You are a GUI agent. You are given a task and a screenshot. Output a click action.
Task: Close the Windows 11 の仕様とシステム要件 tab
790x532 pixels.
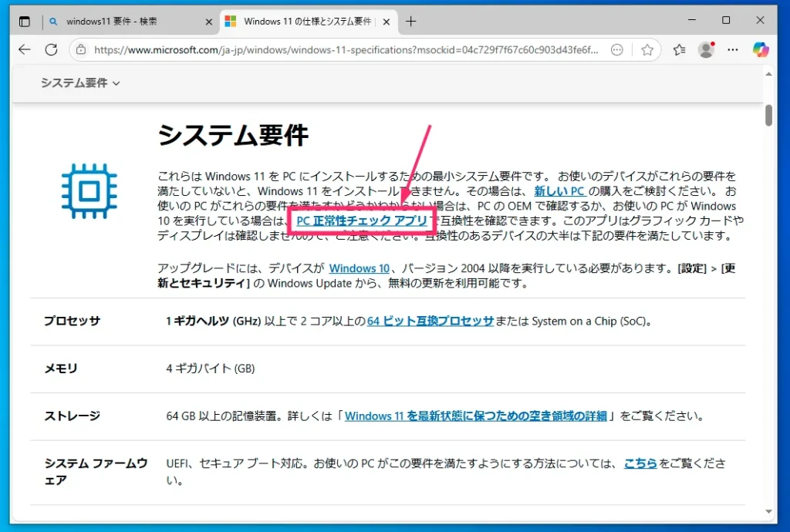click(387, 22)
